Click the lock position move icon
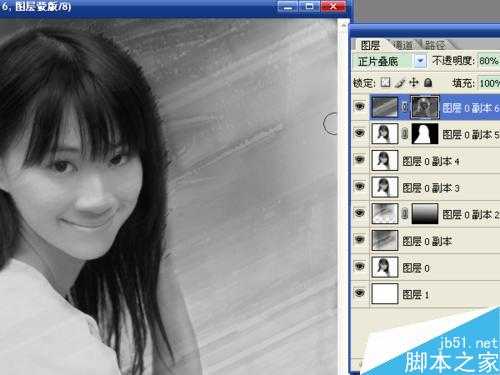 [x=414, y=82]
